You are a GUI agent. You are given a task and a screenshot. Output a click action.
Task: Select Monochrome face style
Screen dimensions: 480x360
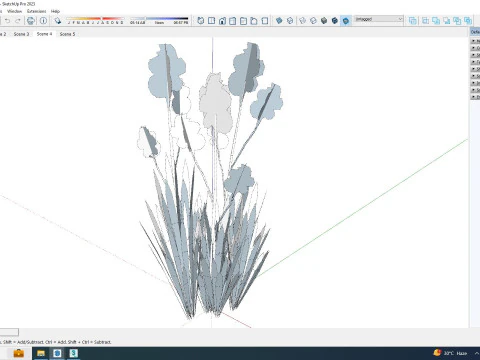pos(346,21)
